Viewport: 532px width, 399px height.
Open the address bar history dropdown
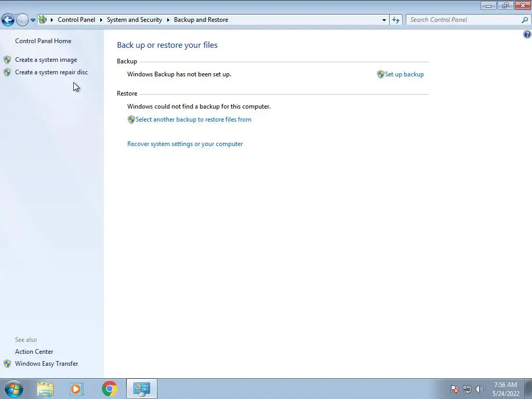coord(384,20)
